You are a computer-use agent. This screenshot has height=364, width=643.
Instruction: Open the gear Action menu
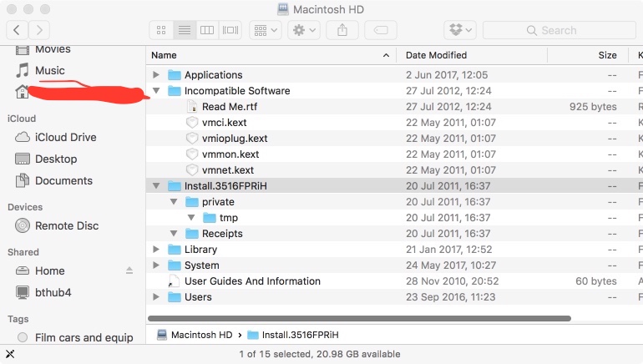click(x=304, y=30)
